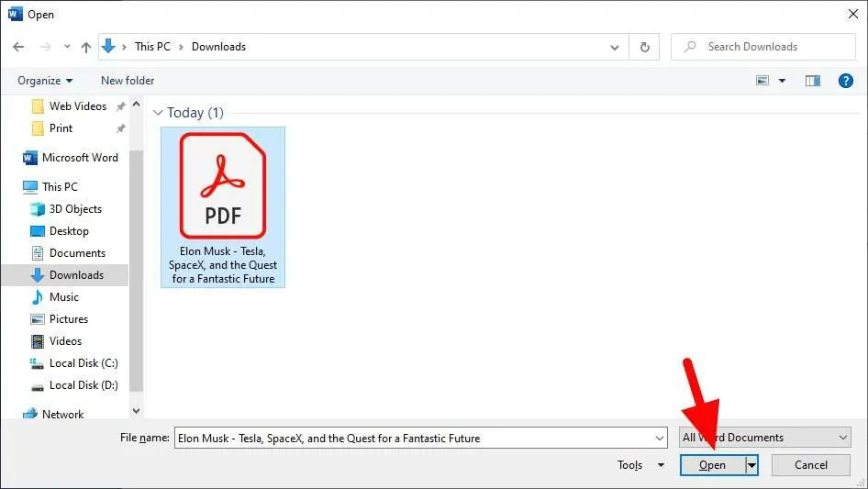Open Desktop in the sidebar

click(x=60, y=231)
